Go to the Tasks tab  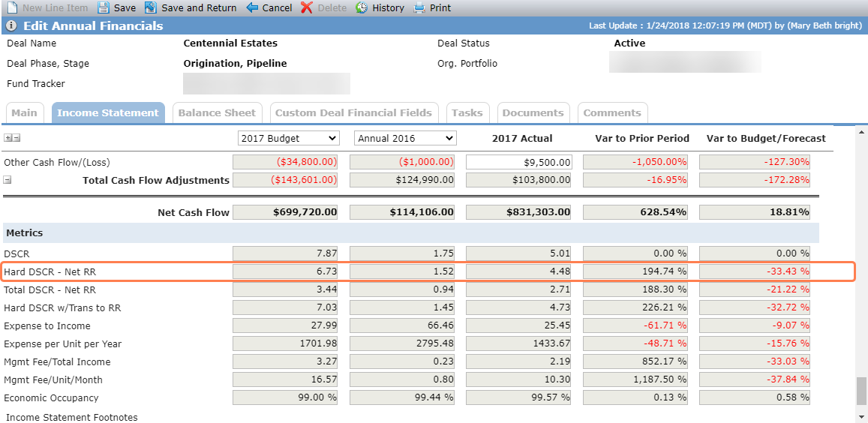tap(467, 113)
